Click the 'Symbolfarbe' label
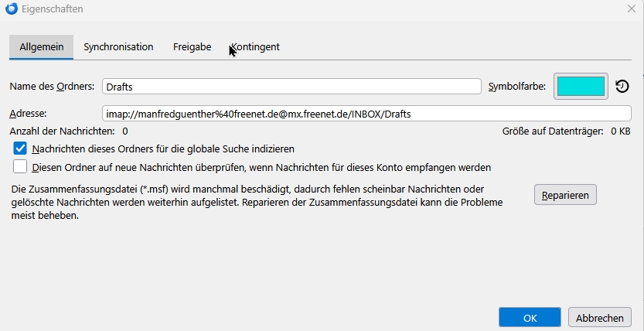Viewport: 644px width, 331px height. click(517, 86)
